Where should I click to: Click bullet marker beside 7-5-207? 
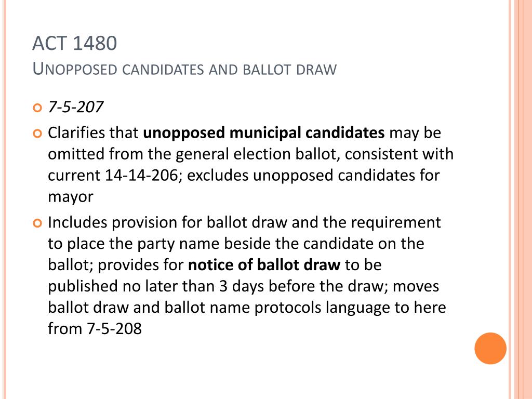pos(37,108)
